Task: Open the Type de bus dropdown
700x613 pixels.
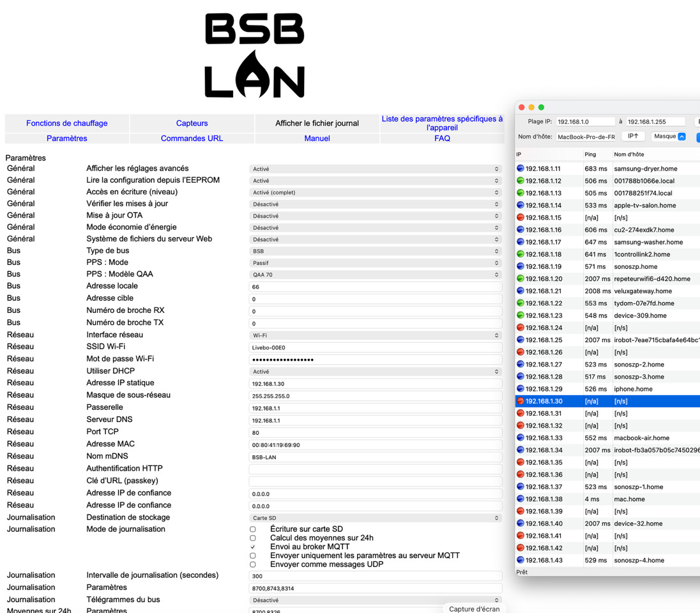Action: [x=375, y=251]
